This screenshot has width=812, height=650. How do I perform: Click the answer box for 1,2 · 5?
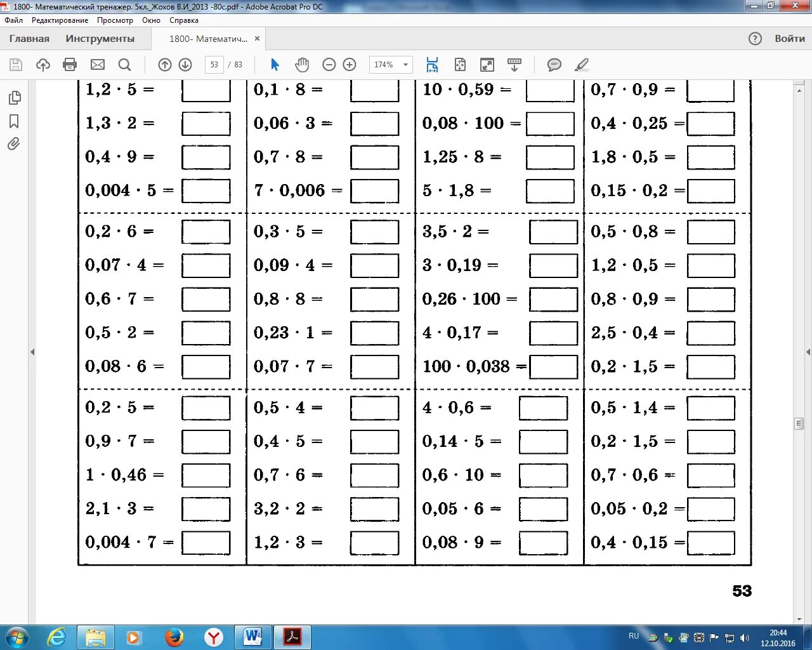pos(206,90)
